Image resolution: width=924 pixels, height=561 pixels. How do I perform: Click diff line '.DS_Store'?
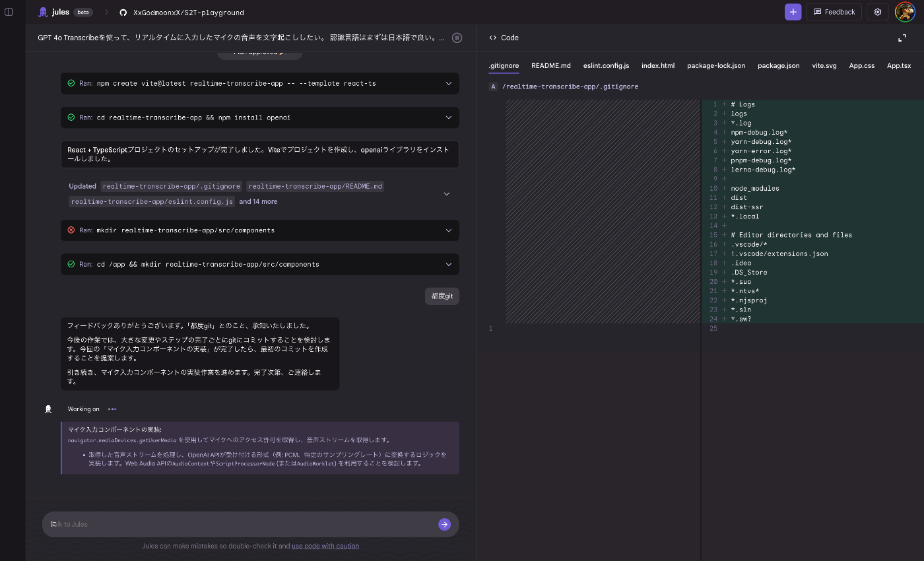pyautogui.click(x=749, y=273)
